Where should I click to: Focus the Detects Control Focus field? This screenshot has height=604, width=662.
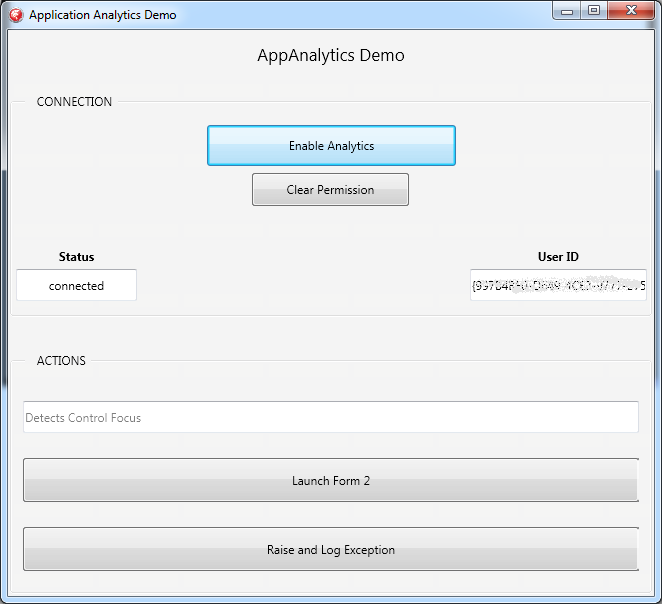coord(331,417)
